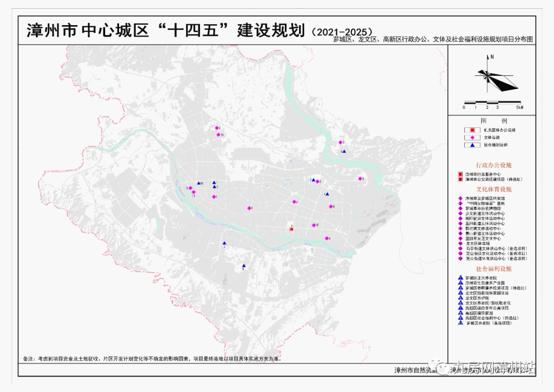The width and height of the screenshot is (554, 392).
Task: Click legend entry 石亭街道文体活动中心（备选项目）
Action: (x=496, y=248)
